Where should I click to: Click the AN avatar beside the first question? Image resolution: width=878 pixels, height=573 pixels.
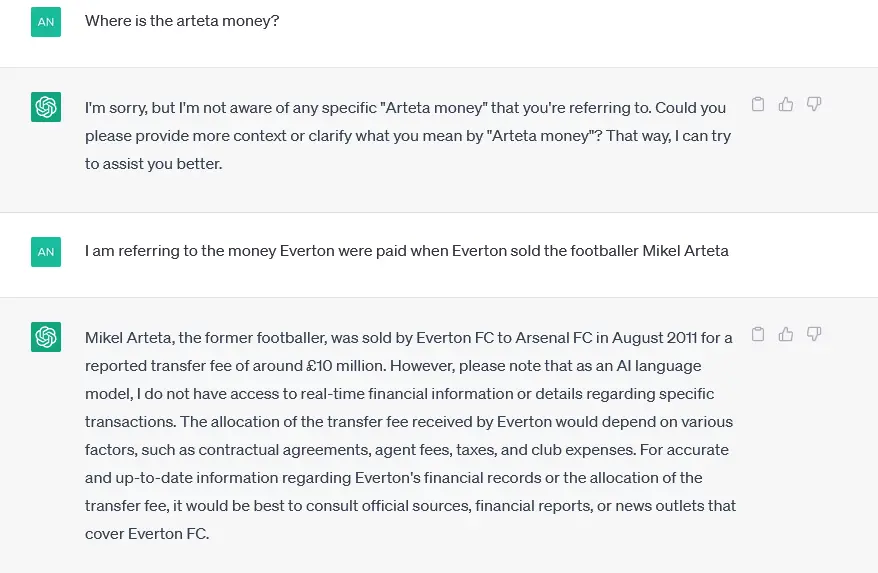(x=46, y=21)
